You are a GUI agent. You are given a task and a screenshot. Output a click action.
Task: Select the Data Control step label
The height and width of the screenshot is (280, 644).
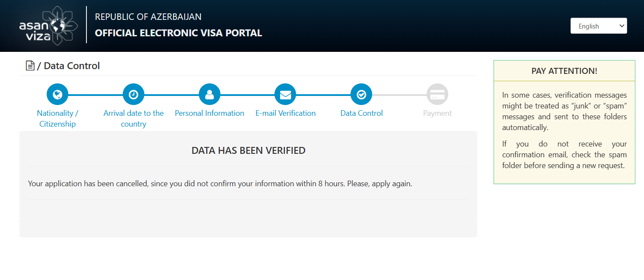pos(361,113)
